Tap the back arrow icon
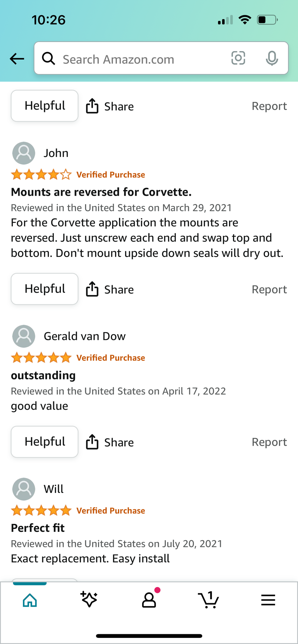 click(x=17, y=59)
